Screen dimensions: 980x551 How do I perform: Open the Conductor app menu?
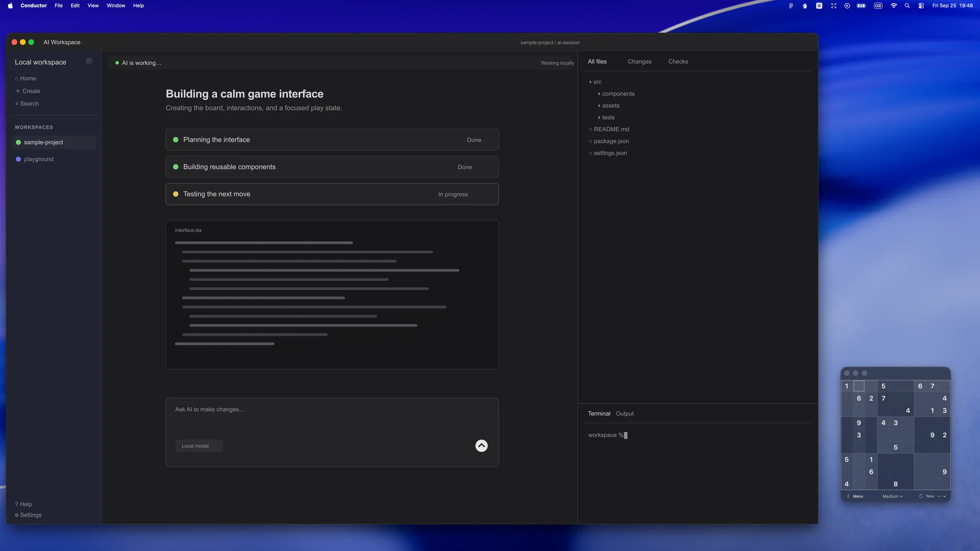click(x=34, y=6)
